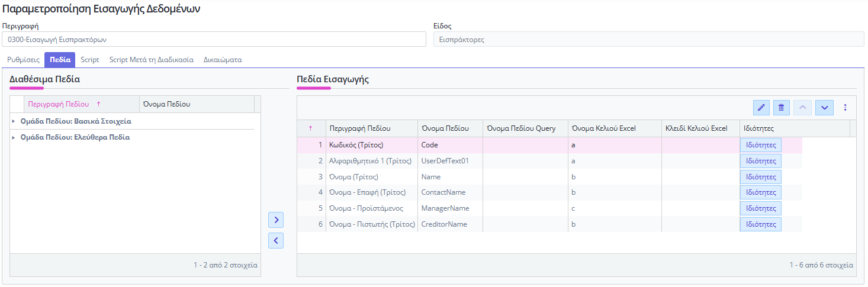Click the pencil edit icon in toolbar
Screen dimensions: 868x287
(761, 108)
